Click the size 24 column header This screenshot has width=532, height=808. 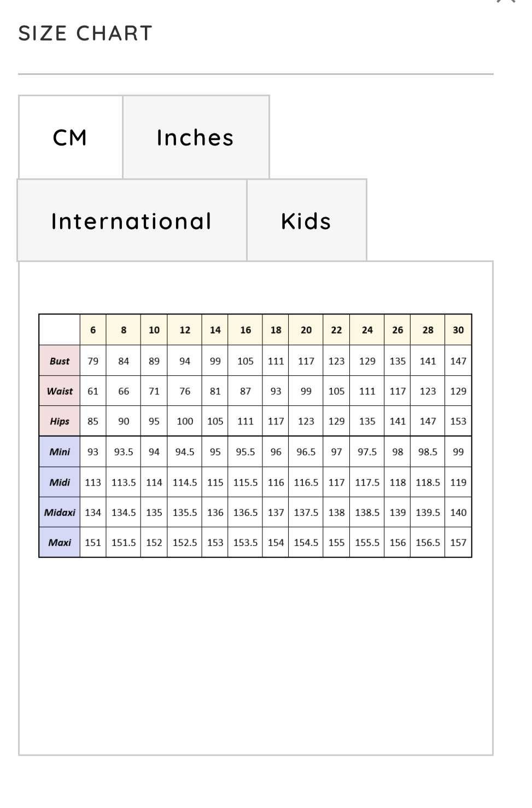tap(367, 330)
